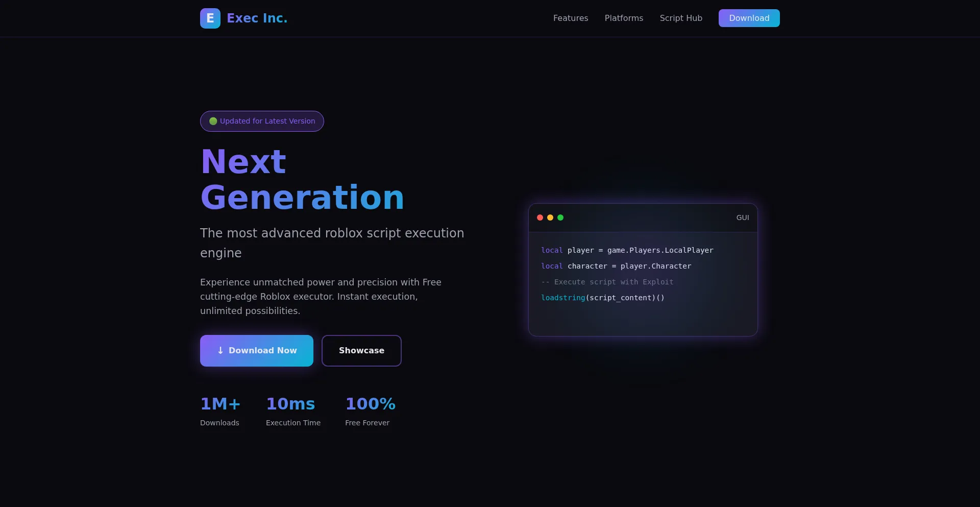Click the loadstring(script_content)() code line
The image size is (980, 507).
click(x=603, y=298)
